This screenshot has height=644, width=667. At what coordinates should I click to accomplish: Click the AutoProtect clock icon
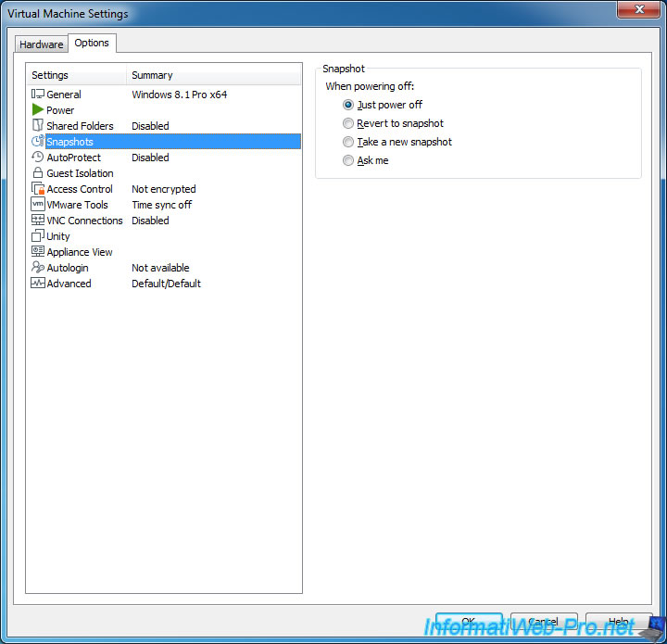click(38, 158)
